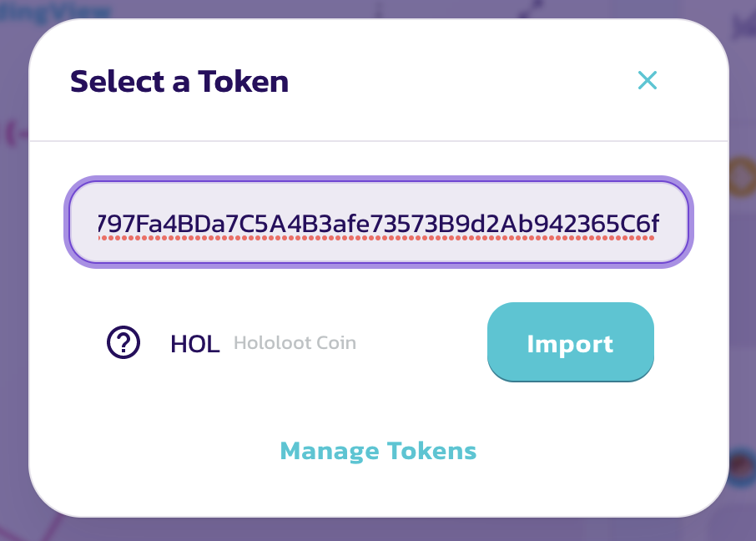Click empty dialog space beside Manage Tokens
Screen dimensions: 756x541
(x=601, y=451)
